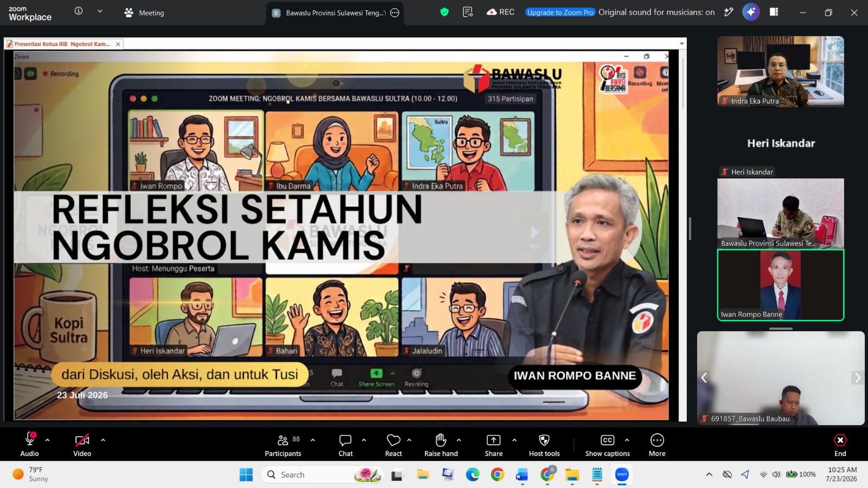
Task: Open Microsoft Edge from taskbar
Action: click(x=473, y=475)
